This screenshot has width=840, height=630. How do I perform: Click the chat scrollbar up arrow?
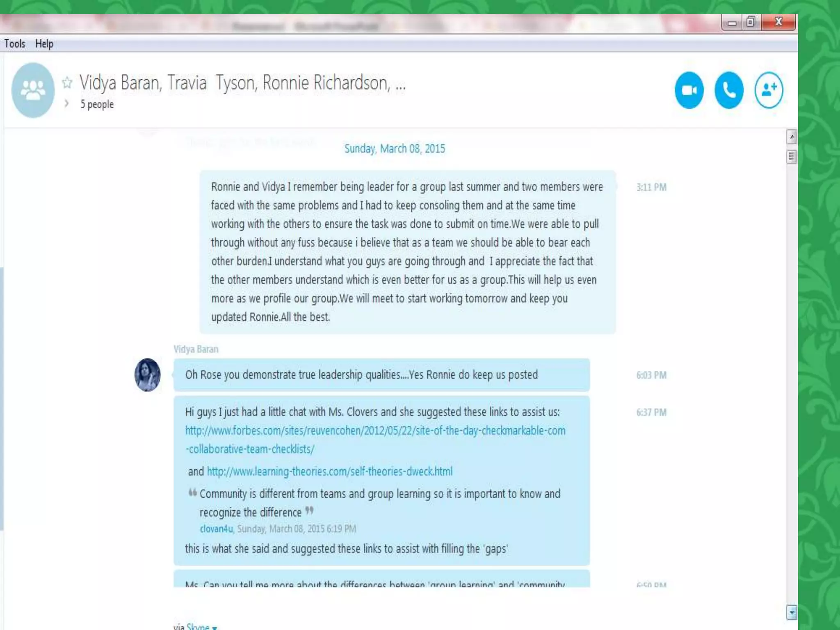(792, 137)
